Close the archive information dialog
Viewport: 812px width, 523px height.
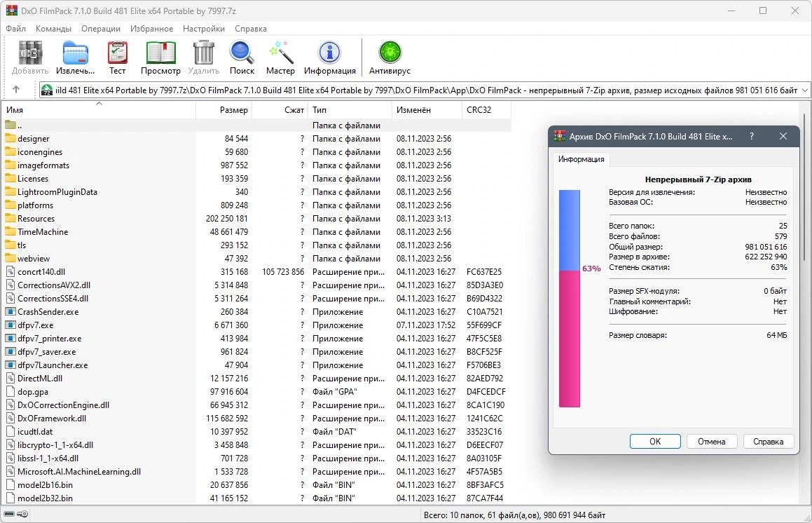point(783,136)
